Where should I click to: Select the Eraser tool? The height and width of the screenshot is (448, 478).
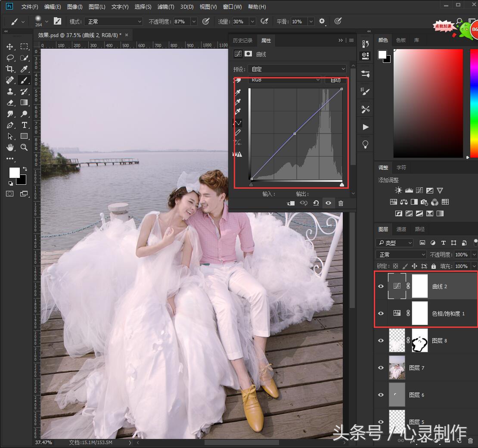click(10, 103)
